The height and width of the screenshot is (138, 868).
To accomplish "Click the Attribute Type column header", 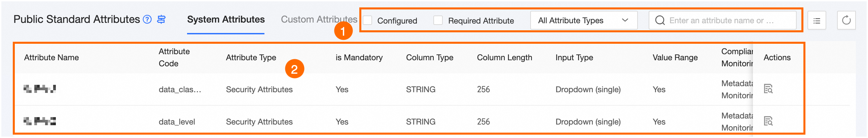I will (x=251, y=58).
